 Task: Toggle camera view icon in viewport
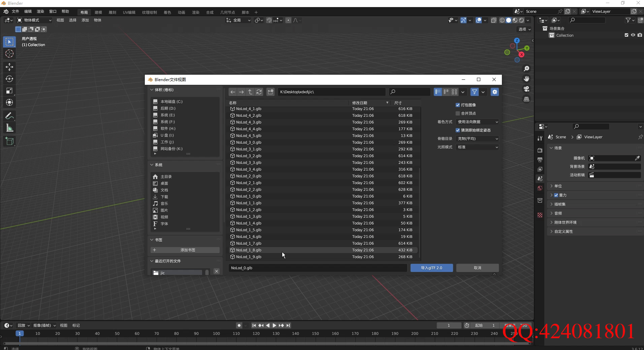pyautogui.click(x=526, y=89)
